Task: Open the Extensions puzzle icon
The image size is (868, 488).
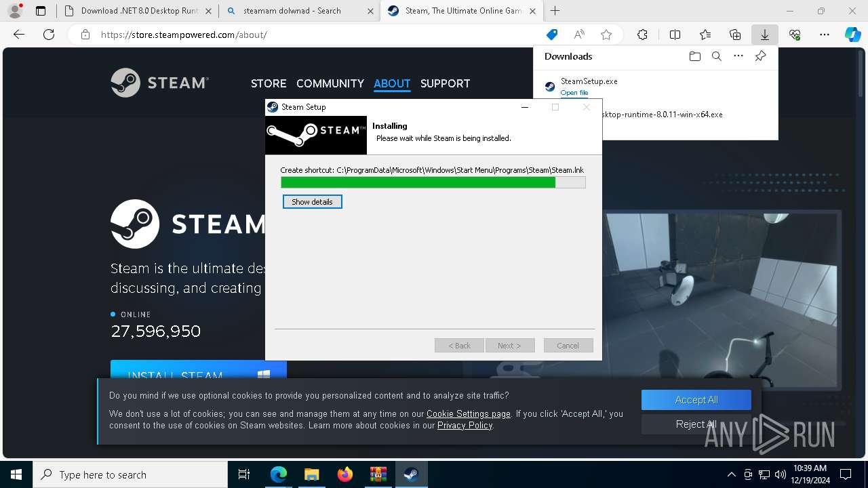Action: click(642, 35)
